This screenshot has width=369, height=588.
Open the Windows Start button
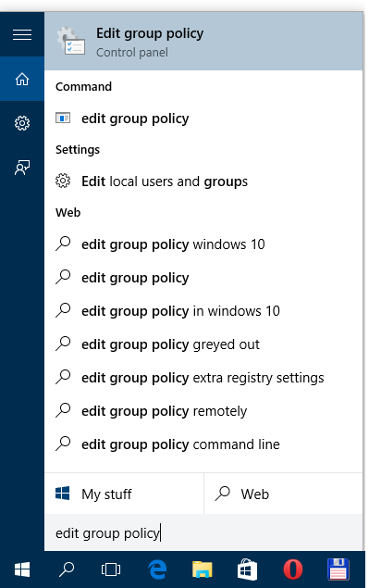click(x=22, y=569)
